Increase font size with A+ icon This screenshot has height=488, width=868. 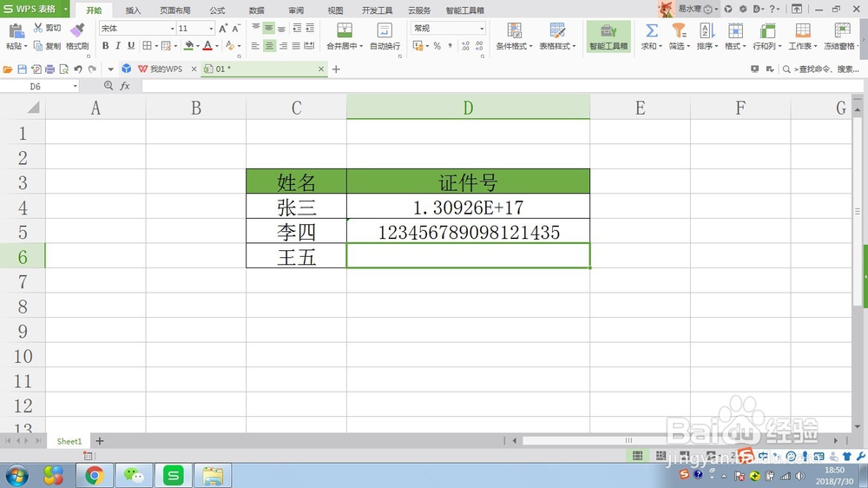point(223,29)
